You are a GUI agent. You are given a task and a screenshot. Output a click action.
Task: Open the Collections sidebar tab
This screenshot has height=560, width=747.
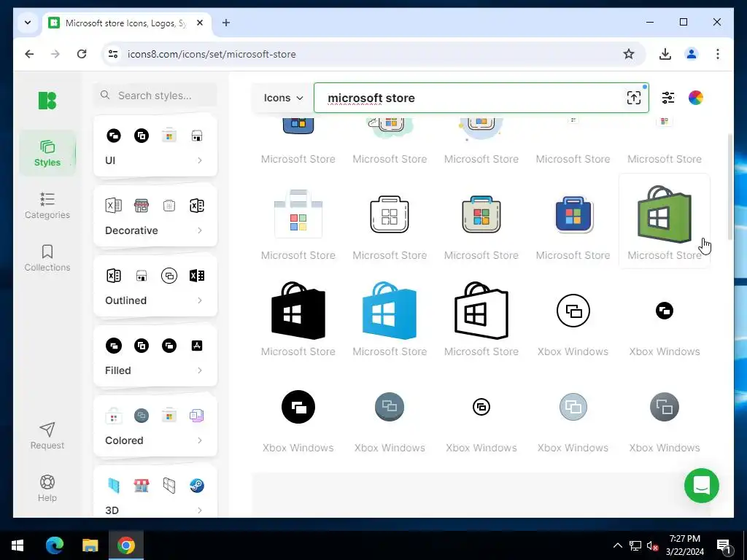47,257
